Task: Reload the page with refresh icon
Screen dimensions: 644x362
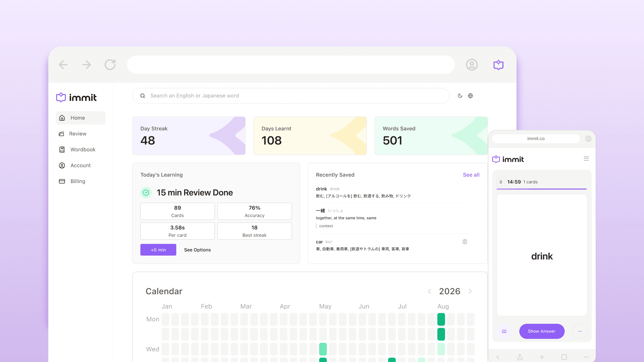Action: tap(110, 65)
